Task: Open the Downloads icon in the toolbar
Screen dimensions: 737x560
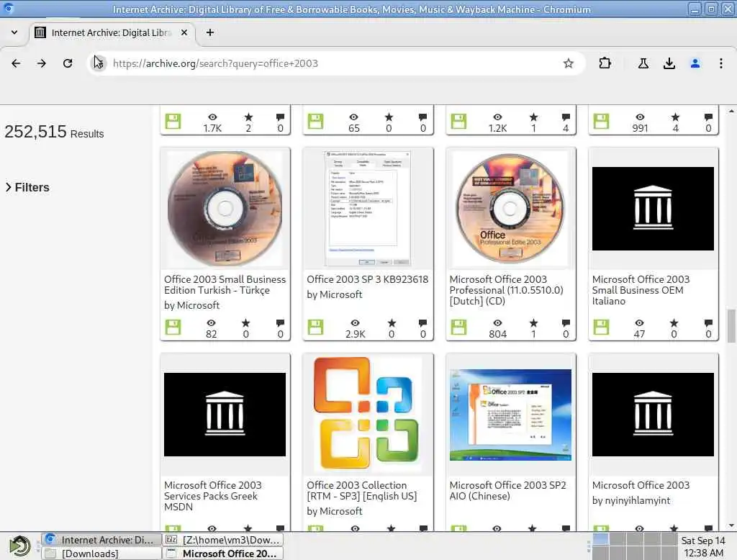Action: click(x=669, y=63)
